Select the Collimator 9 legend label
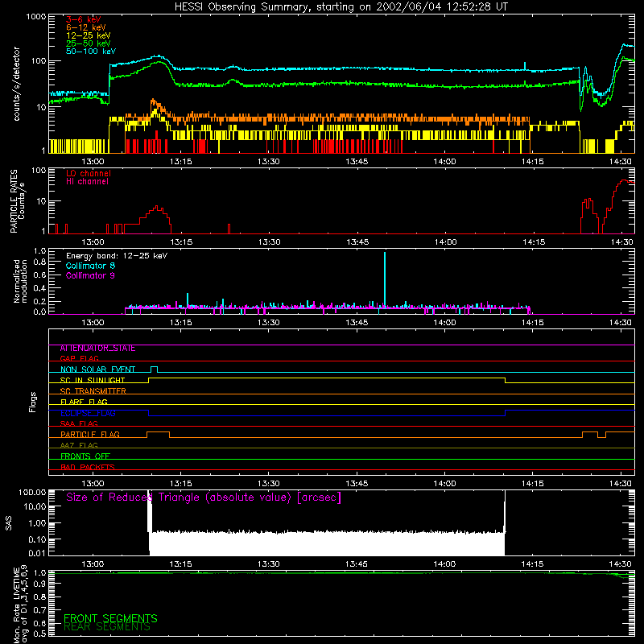 (x=90, y=275)
